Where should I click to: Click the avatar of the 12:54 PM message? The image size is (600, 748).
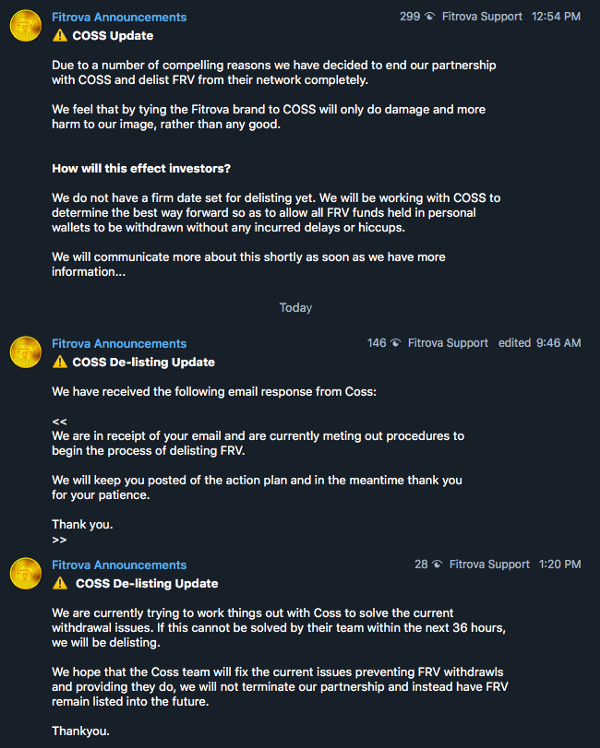tap(25, 27)
